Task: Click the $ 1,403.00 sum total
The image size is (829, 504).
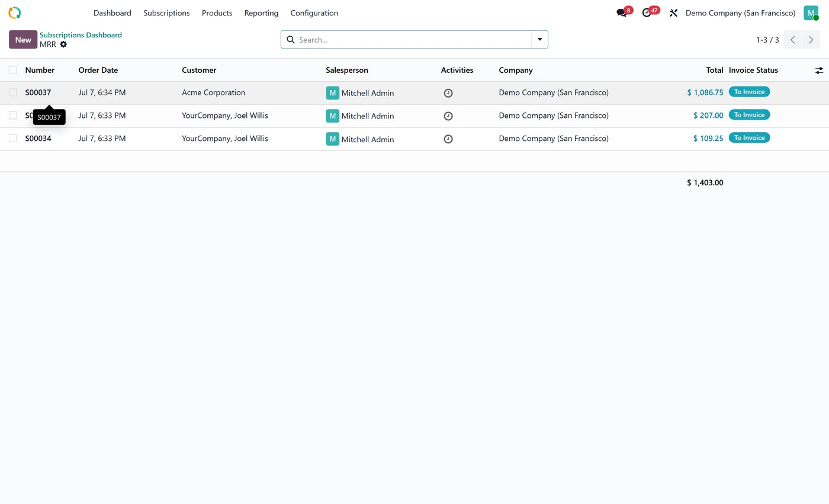Action: click(x=705, y=182)
